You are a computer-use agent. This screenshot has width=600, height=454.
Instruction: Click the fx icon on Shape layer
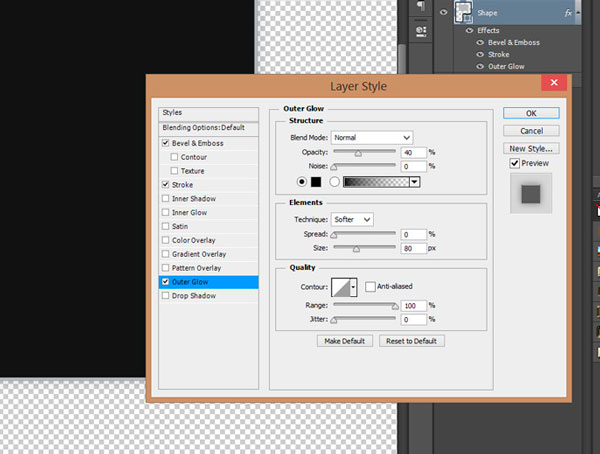[x=568, y=13]
